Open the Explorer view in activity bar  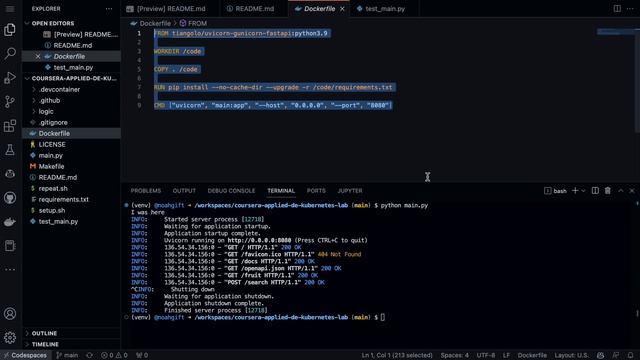[10, 29]
